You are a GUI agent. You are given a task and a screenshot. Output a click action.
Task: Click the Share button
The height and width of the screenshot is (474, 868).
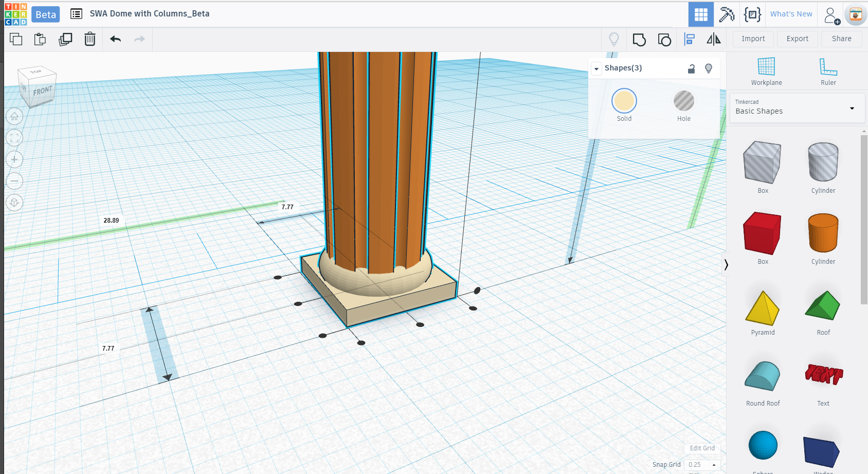[842, 39]
